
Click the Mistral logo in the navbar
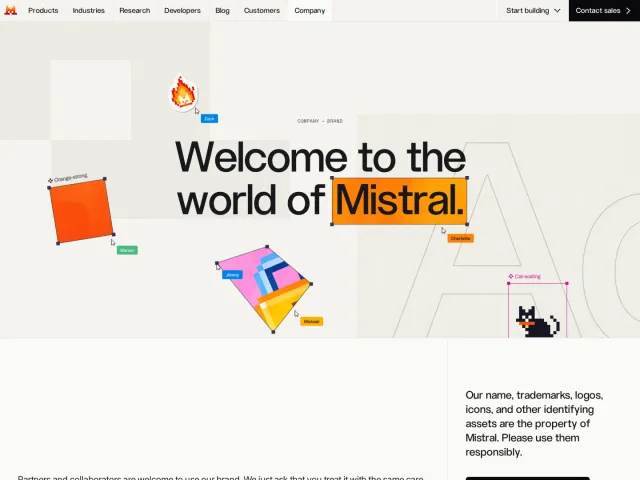coord(11,11)
